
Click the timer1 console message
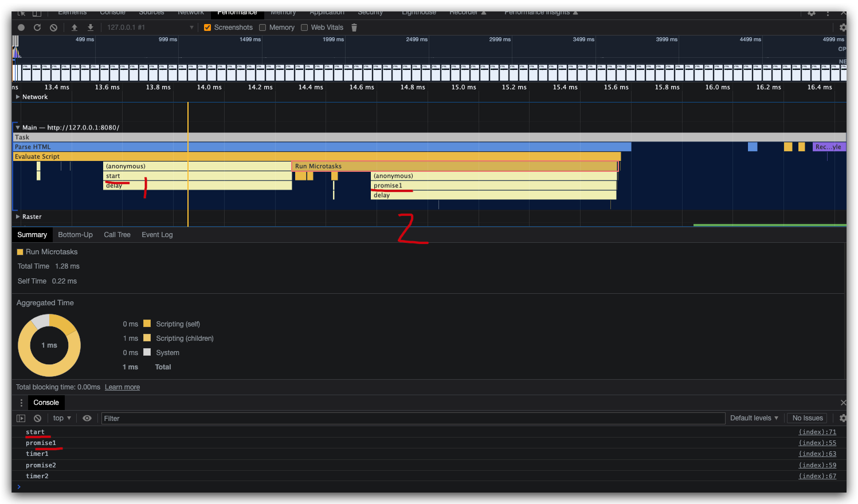tap(37, 454)
